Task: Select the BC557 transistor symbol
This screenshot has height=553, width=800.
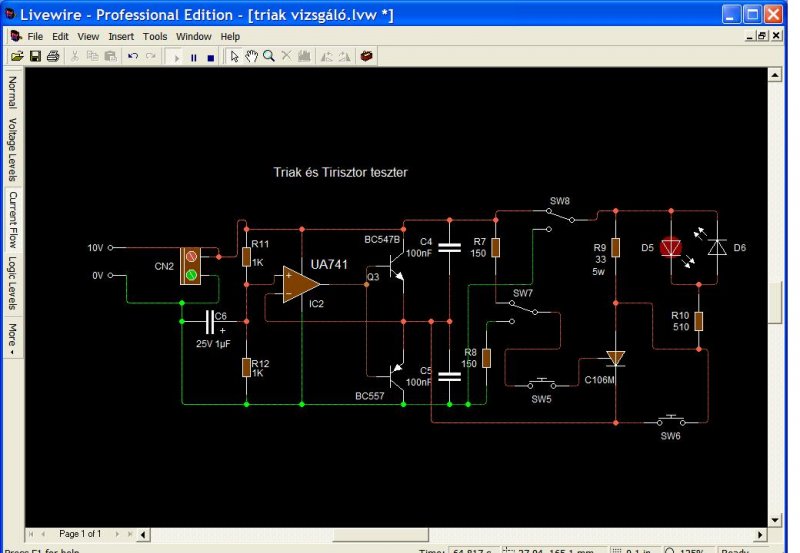Action: (x=395, y=376)
